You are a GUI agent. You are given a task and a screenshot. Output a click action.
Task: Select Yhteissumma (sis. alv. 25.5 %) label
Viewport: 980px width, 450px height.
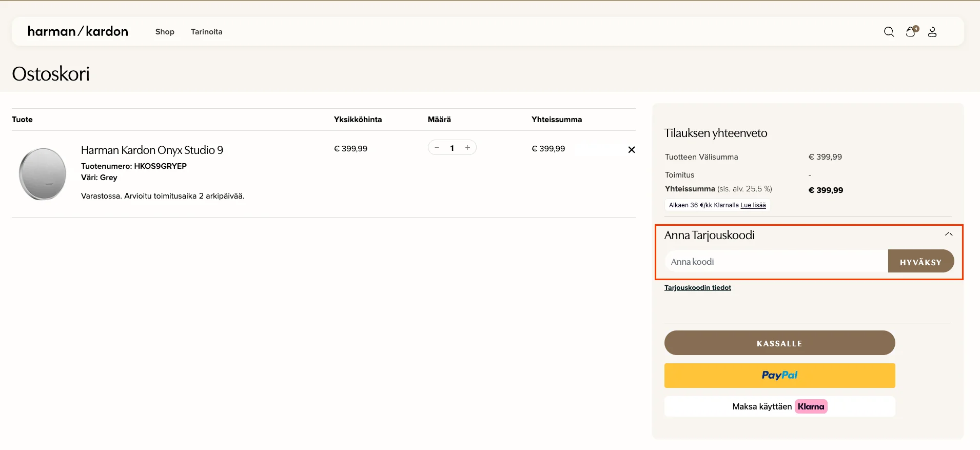pyautogui.click(x=718, y=189)
